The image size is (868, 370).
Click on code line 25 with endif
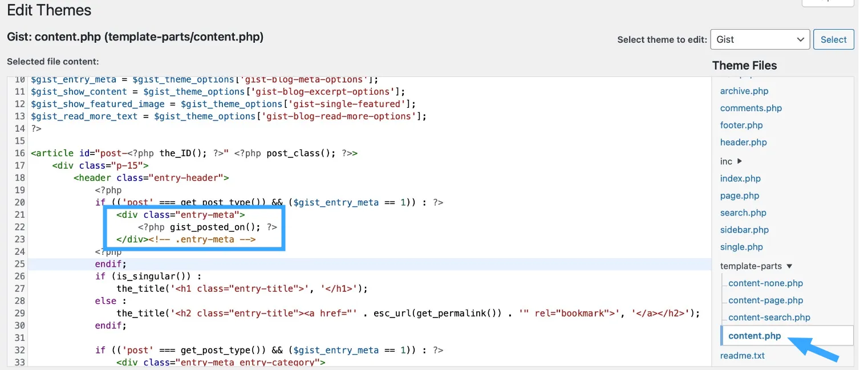coord(110,264)
